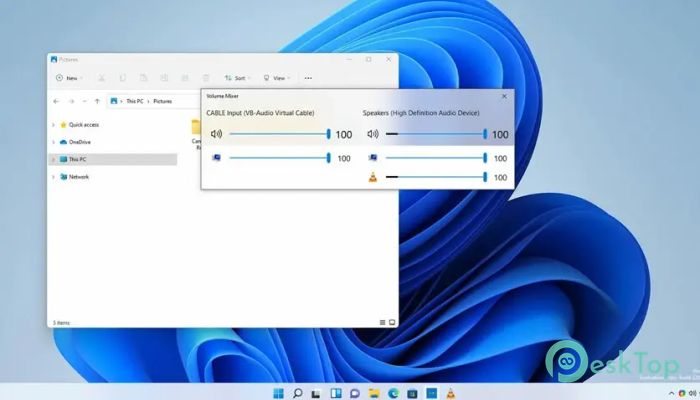
Task: Expand the Quick access tree node
Action: 53,125
